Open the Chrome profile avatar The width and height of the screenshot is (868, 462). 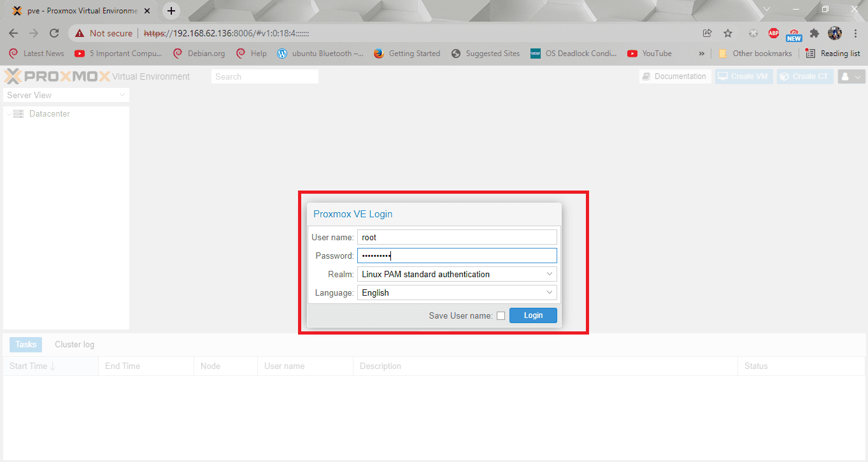point(835,33)
